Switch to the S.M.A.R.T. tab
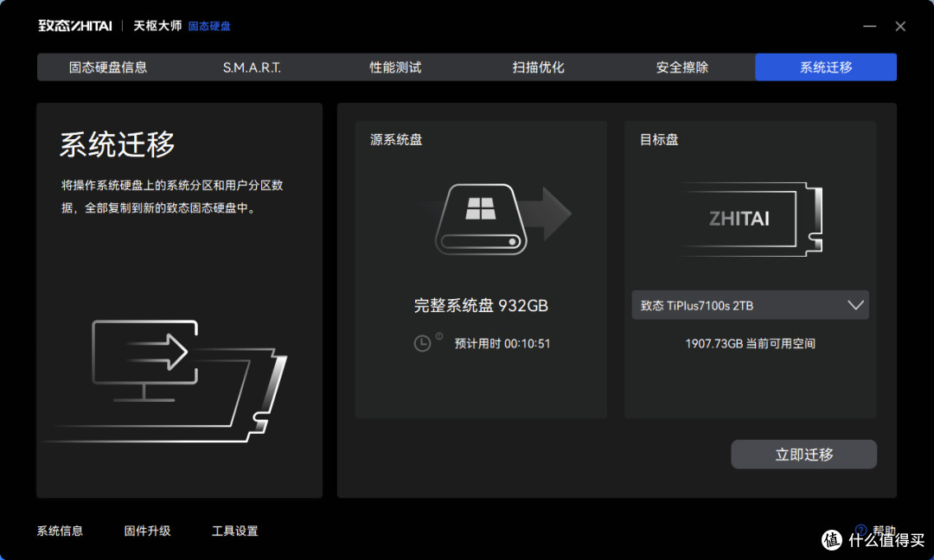 pyautogui.click(x=252, y=67)
